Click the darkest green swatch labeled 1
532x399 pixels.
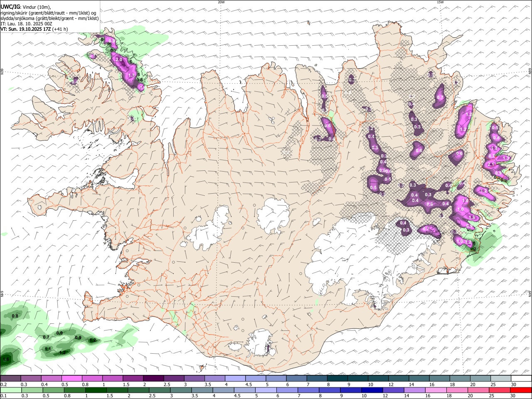(96, 390)
